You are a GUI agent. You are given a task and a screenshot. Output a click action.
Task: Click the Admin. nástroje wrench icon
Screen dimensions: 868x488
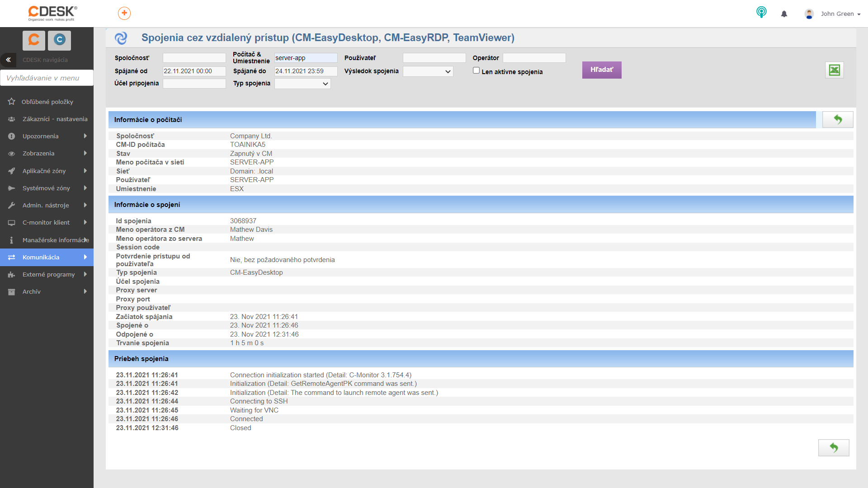pos(11,205)
